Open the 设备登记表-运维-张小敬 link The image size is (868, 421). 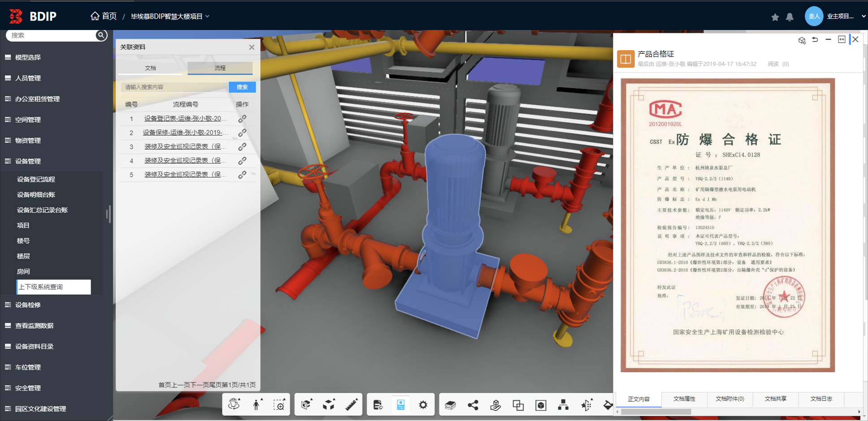click(x=185, y=119)
